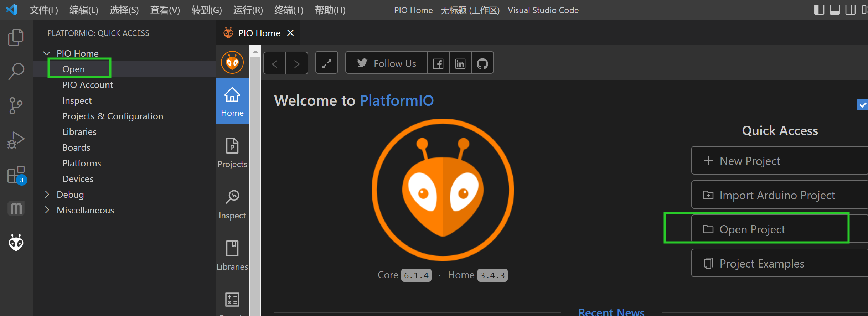The width and height of the screenshot is (868, 316).
Task: Open the Run and Debug view
Action: pos(16,140)
